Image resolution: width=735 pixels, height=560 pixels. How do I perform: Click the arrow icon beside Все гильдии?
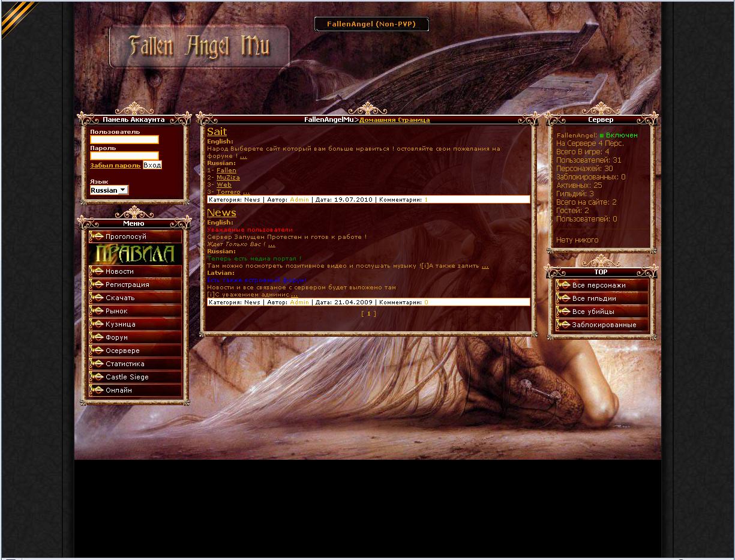coord(563,298)
